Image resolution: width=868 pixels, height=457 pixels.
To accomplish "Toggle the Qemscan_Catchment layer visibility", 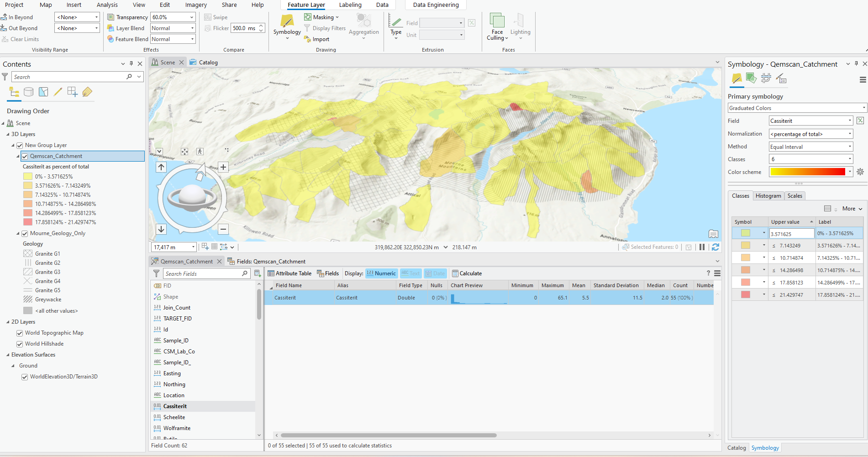I will [25, 156].
